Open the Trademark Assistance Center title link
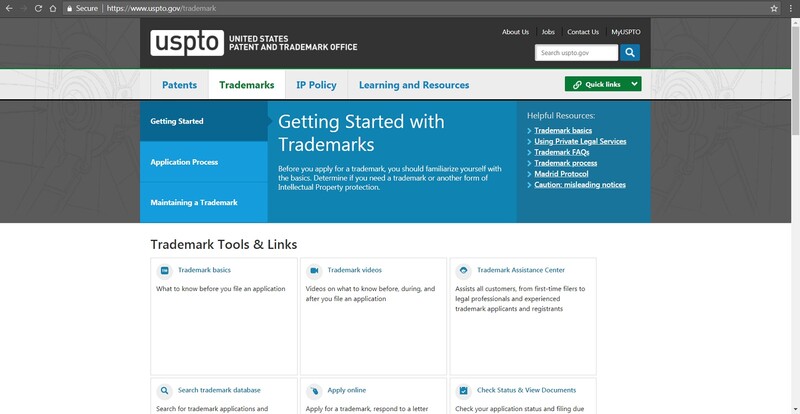The height and width of the screenshot is (414, 800). click(521, 270)
